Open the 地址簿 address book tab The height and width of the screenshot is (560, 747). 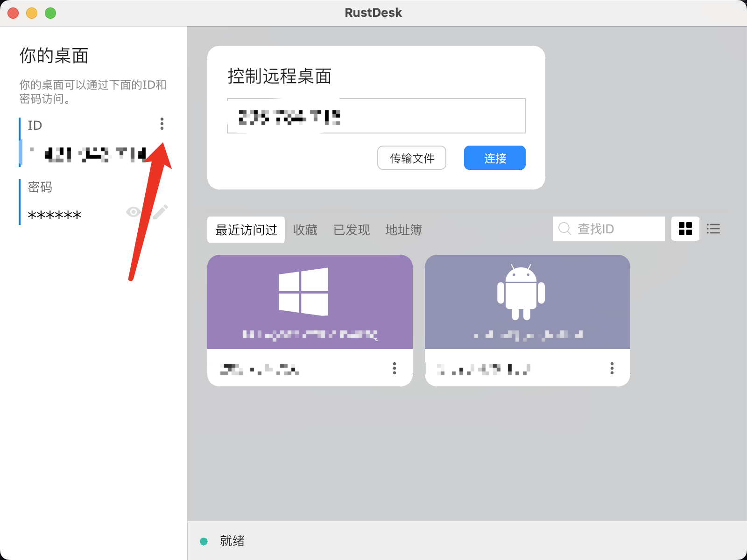pos(403,230)
